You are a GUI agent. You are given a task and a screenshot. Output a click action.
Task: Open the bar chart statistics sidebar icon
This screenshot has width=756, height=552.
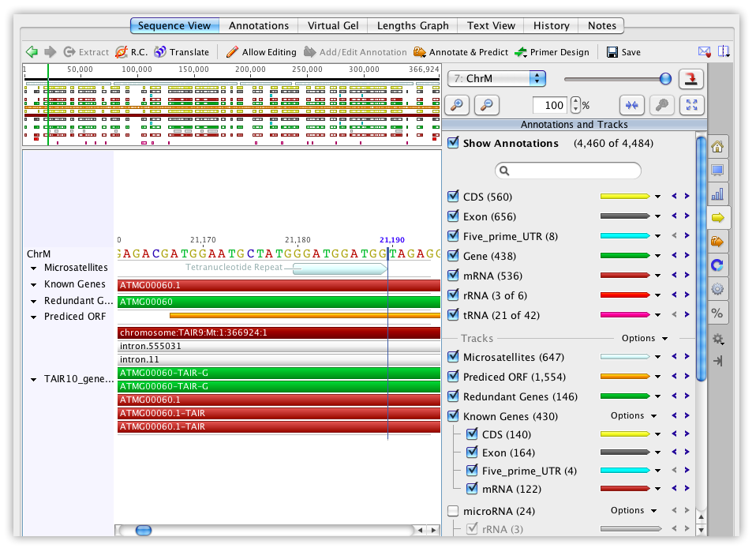[717, 194]
